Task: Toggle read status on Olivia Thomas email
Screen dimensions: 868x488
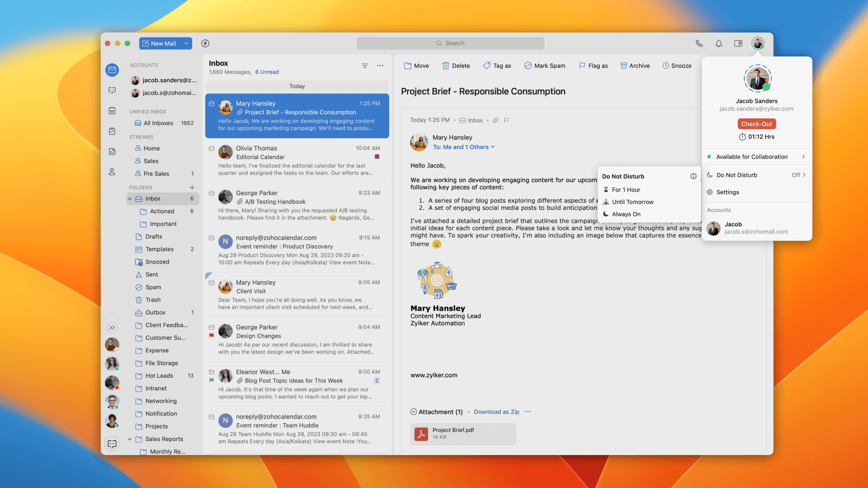Action: click(x=211, y=148)
